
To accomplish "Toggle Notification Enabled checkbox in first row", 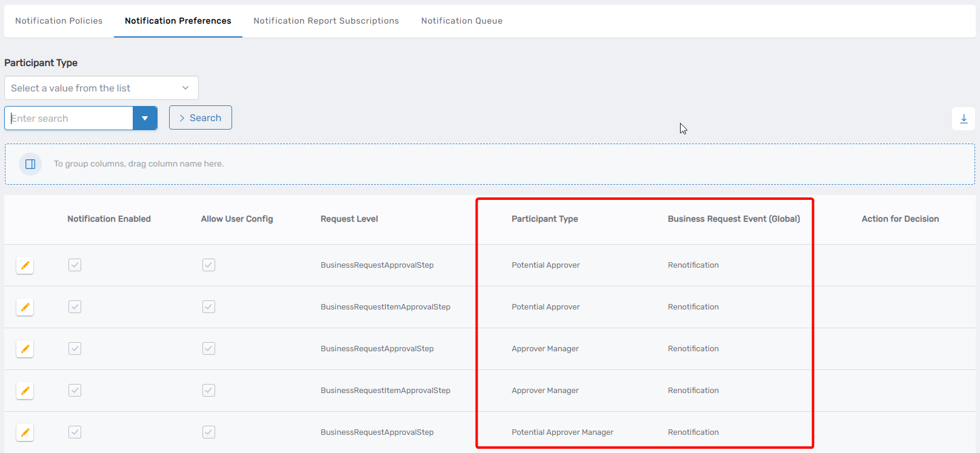I will 75,265.
